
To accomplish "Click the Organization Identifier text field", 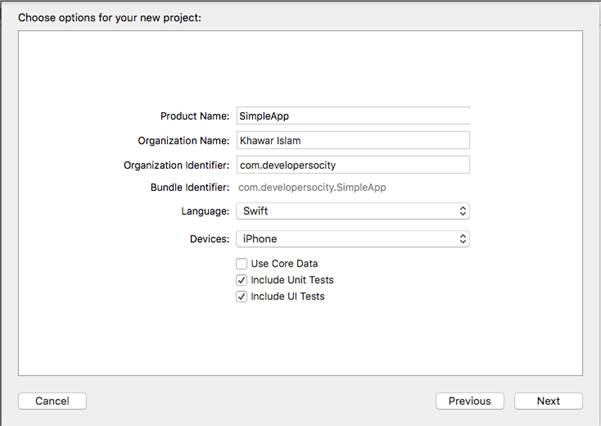I will tap(353, 165).
